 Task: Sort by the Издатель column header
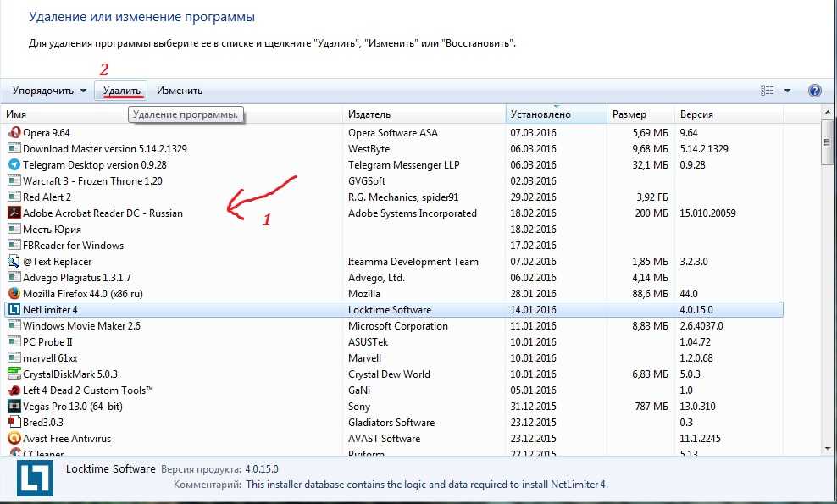click(x=424, y=114)
